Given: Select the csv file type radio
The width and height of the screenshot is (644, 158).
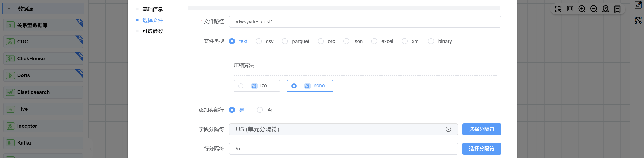Looking at the screenshot, I should tap(259, 41).
